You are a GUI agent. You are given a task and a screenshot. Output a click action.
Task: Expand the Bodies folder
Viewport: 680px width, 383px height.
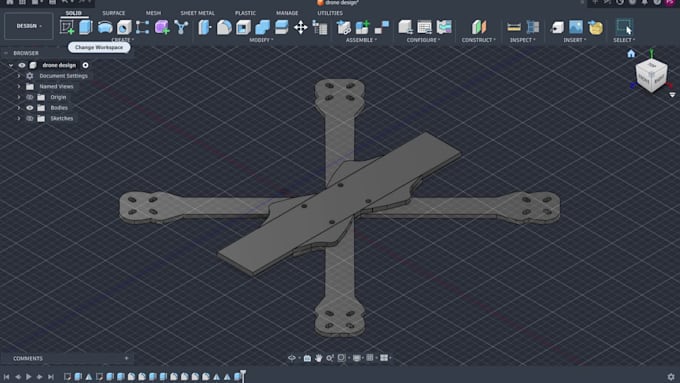pos(19,108)
